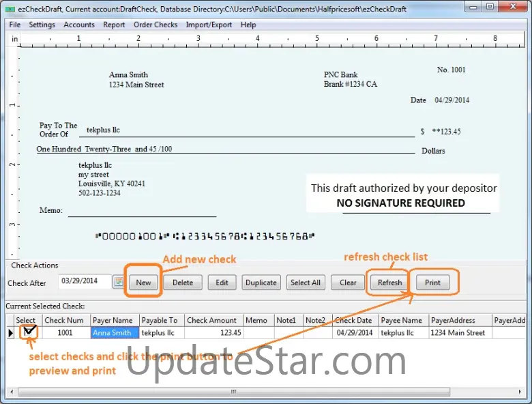Viewport: 532px width, 404px height.
Task: Minimize the ezCheckDraft window
Action: click(x=473, y=6)
